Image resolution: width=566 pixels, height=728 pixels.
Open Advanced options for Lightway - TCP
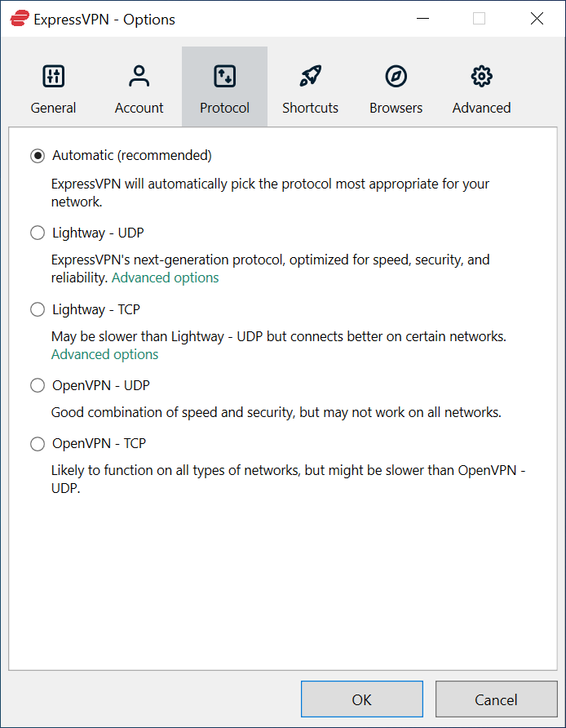coord(105,354)
